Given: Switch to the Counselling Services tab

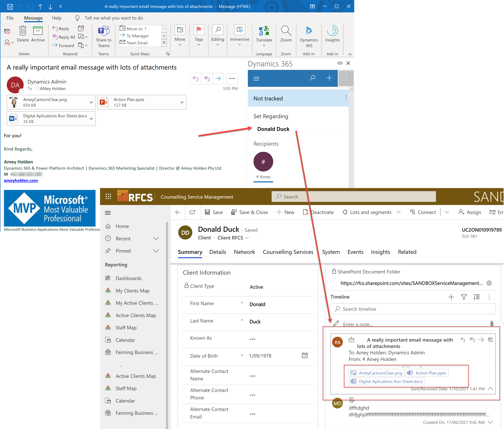Looking at the screenshot, I should pyautogui.click(x=288, y=252).
